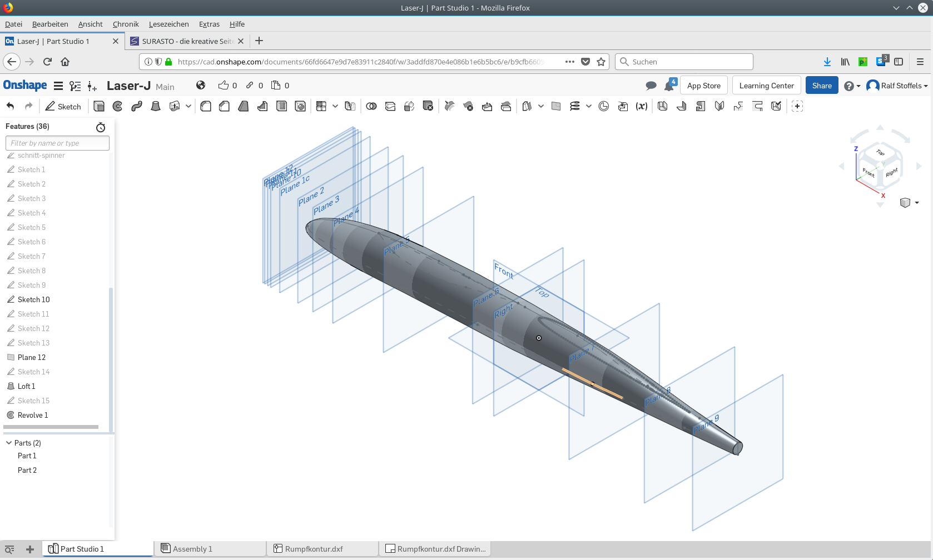
Task: Collapse the Parts (2) list
Action: (x=9, y=443)
